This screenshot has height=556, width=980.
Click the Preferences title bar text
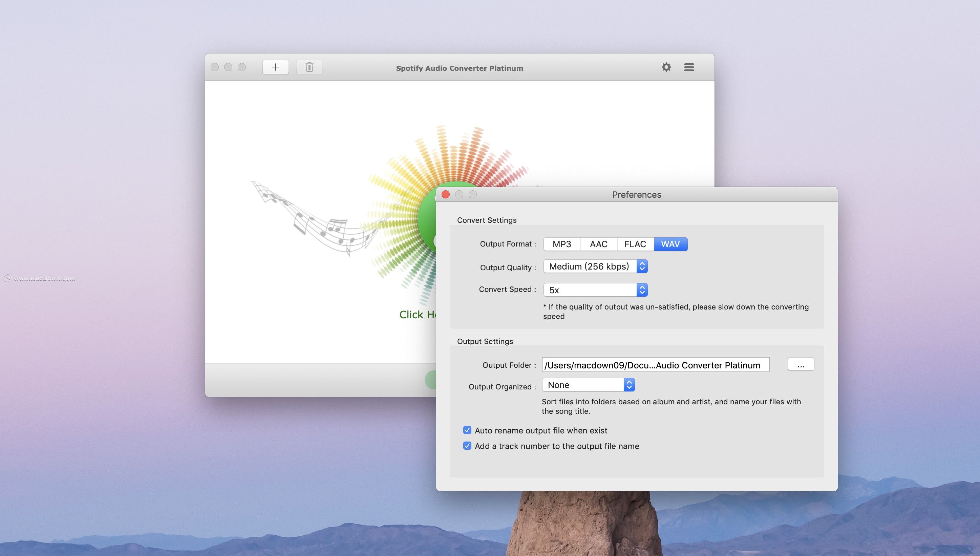(x=636, y=194)
